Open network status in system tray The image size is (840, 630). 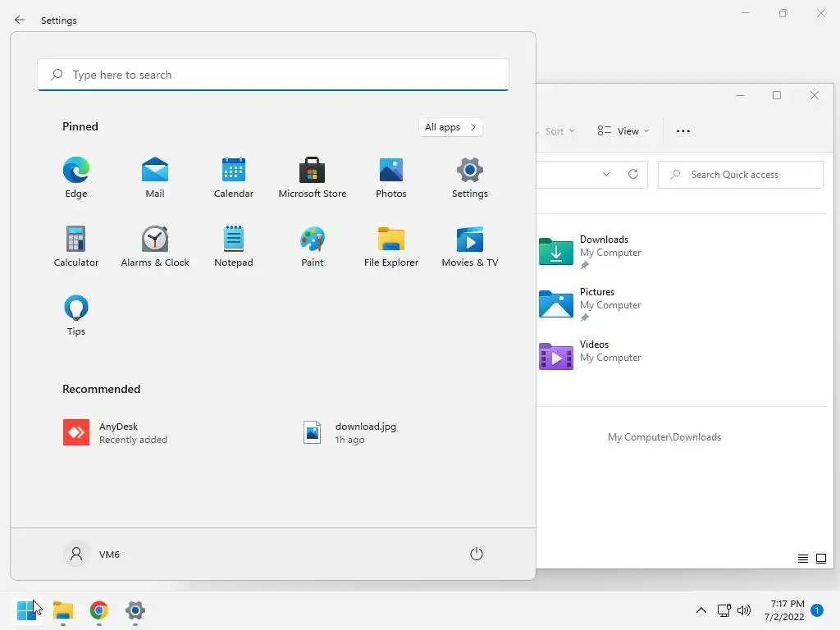[x=724, y=610]
